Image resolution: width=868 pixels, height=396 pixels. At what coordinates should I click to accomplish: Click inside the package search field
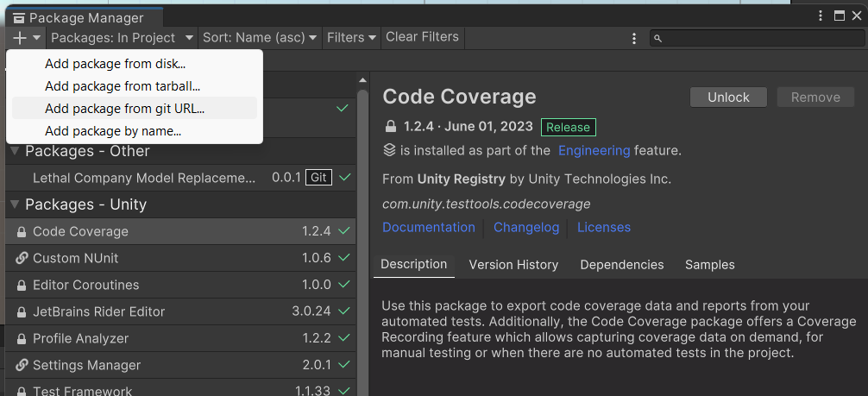click(759, 38)
